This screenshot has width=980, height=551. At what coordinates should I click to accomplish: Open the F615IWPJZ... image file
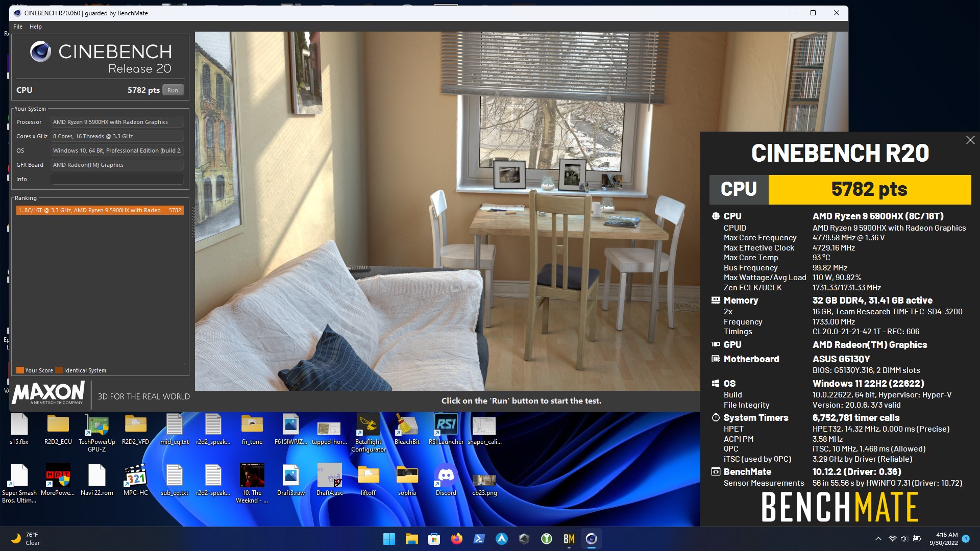tap(291, 429)
